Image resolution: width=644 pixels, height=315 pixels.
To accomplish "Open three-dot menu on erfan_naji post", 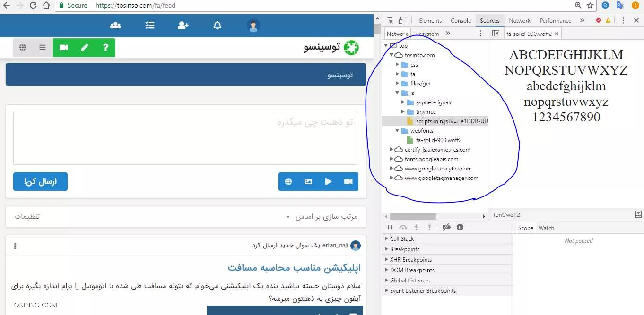I will 15,246.
